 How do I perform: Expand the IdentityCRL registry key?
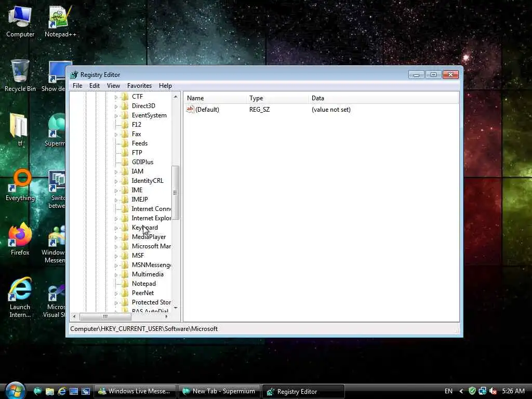pos(116,181)
